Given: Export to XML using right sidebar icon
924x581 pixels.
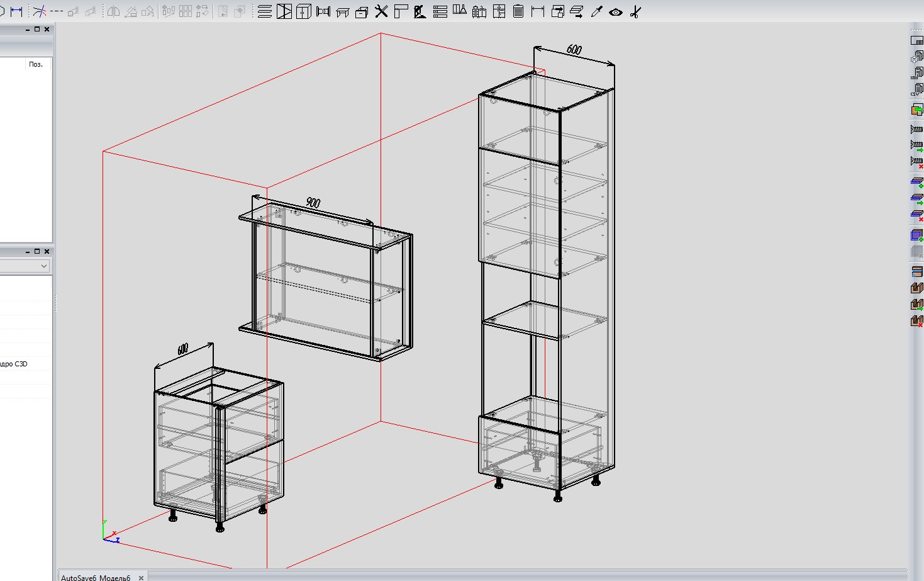Looking at the screenshot, I should pos(916,73).
